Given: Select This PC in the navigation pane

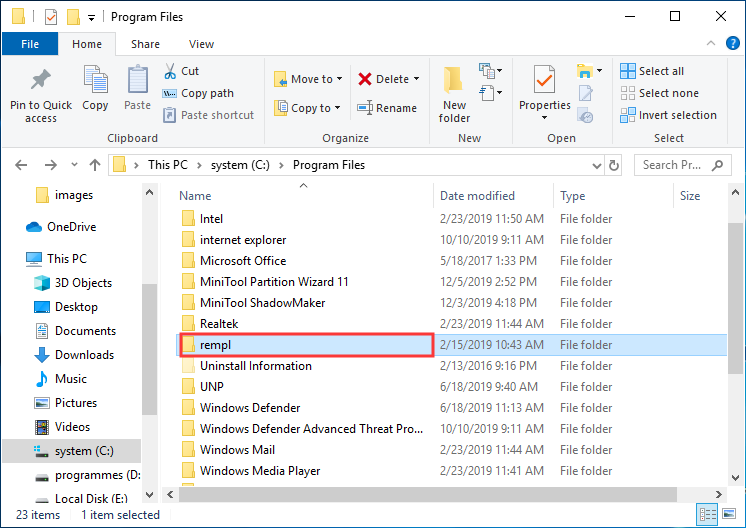Looking at the screenshot, I should [x=56, y=259].
